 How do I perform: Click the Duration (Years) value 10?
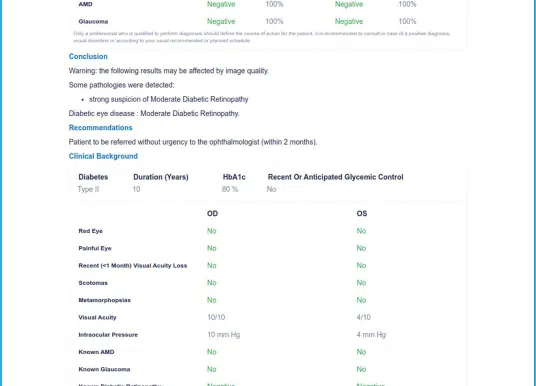click(x=136, y=189)
